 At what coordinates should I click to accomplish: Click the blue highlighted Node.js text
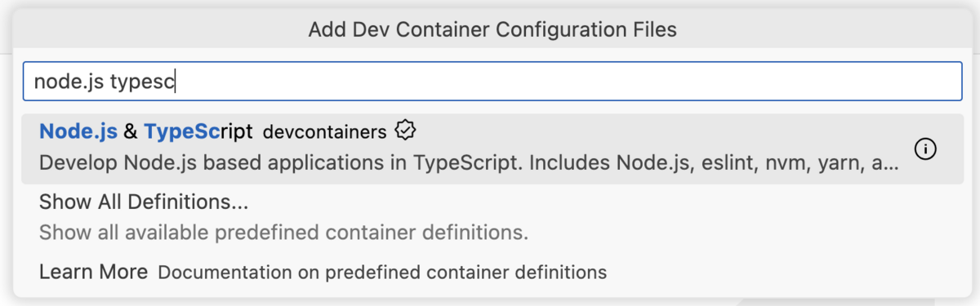tap(78, 131)
